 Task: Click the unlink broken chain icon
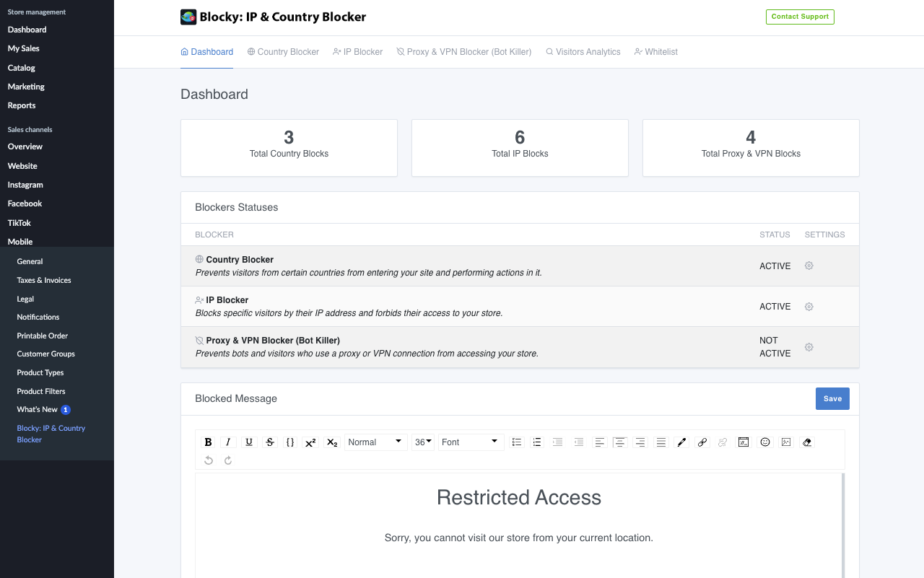pos(723,442)
